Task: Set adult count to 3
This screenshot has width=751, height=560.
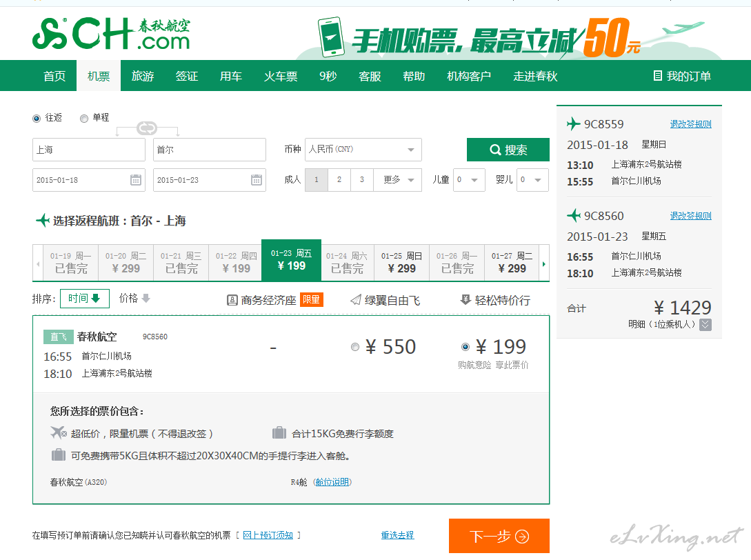Action: (361, 179)
